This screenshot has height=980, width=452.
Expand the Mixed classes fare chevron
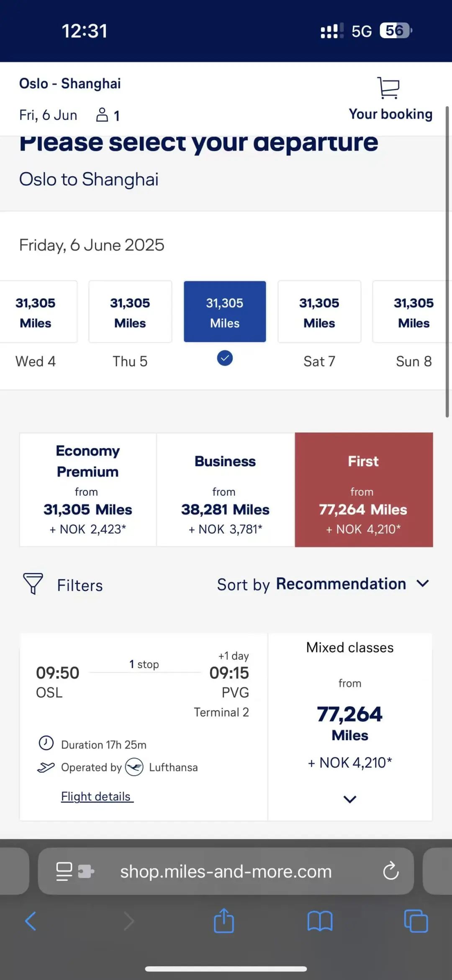350,799
